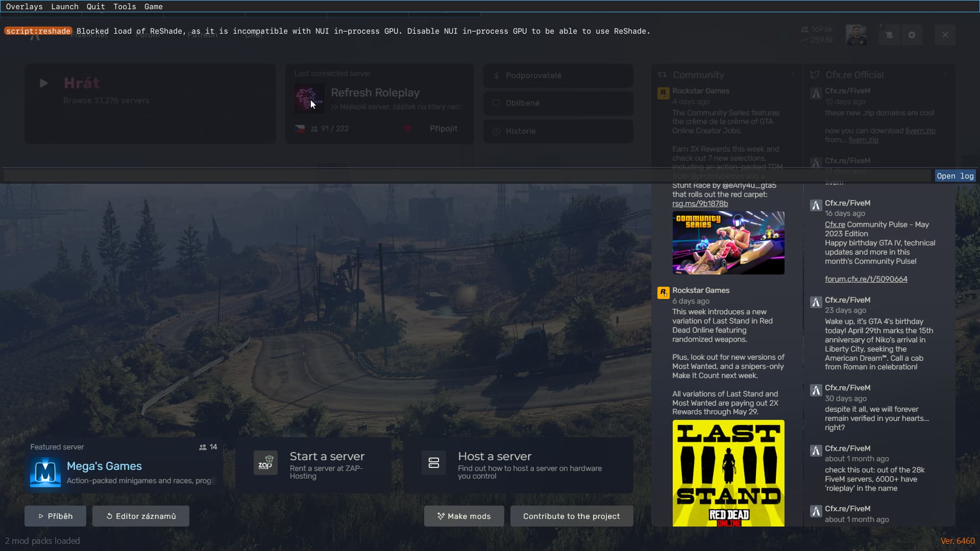The image size is (980, 551).
Task: Click Rockstar Games avatar on 4 days ago post
Action: point(663,93)
